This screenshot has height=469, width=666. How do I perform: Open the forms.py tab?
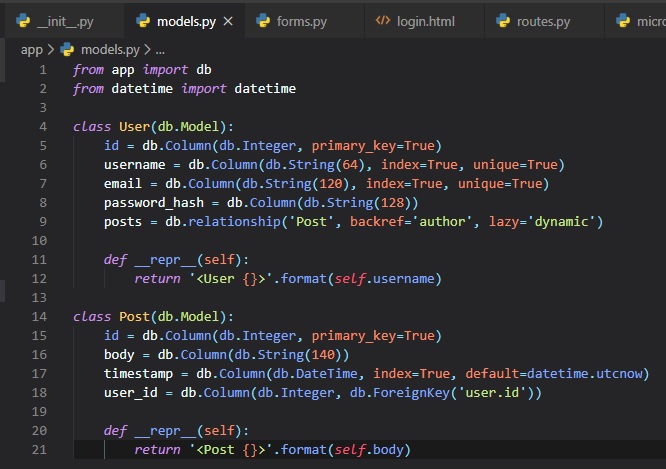click(x=300, y=21)
